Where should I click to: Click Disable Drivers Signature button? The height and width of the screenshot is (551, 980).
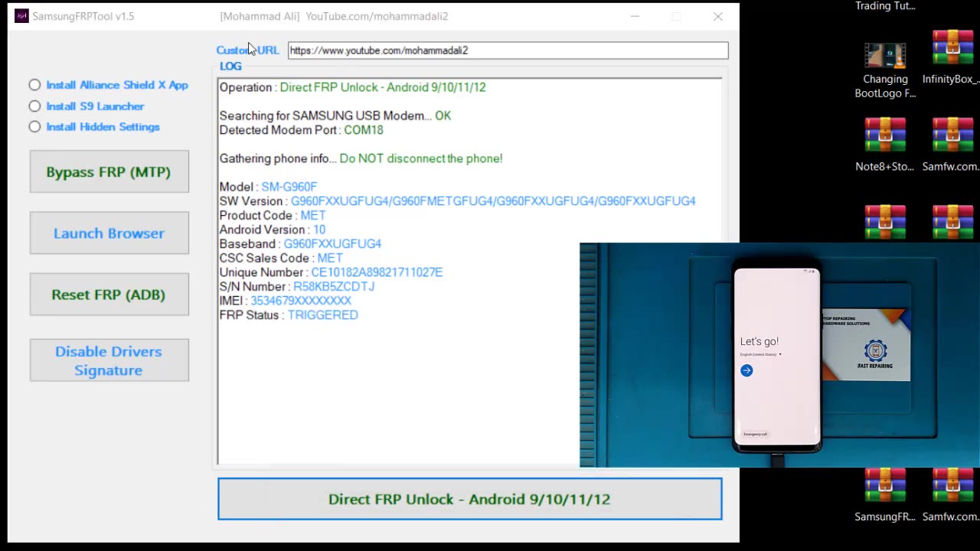[109, 360]
